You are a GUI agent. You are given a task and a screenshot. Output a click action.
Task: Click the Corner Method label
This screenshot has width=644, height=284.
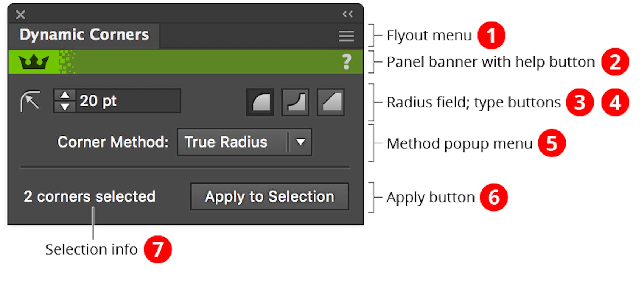tap(114, 142)
